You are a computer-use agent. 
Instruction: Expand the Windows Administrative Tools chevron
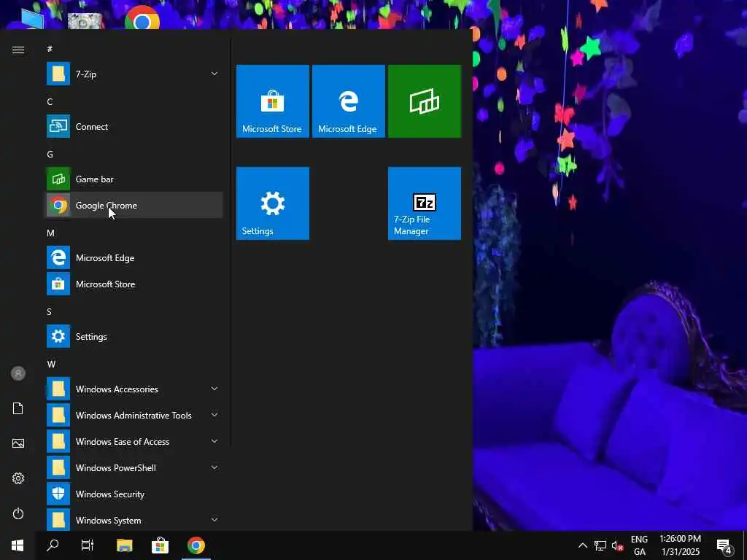click(x=214, y=415)
